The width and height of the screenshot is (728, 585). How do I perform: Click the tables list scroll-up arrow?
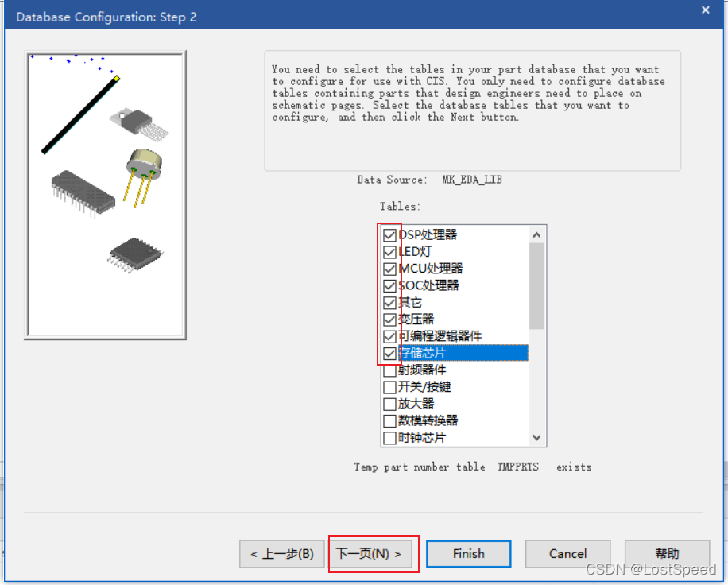click(536, 235)
